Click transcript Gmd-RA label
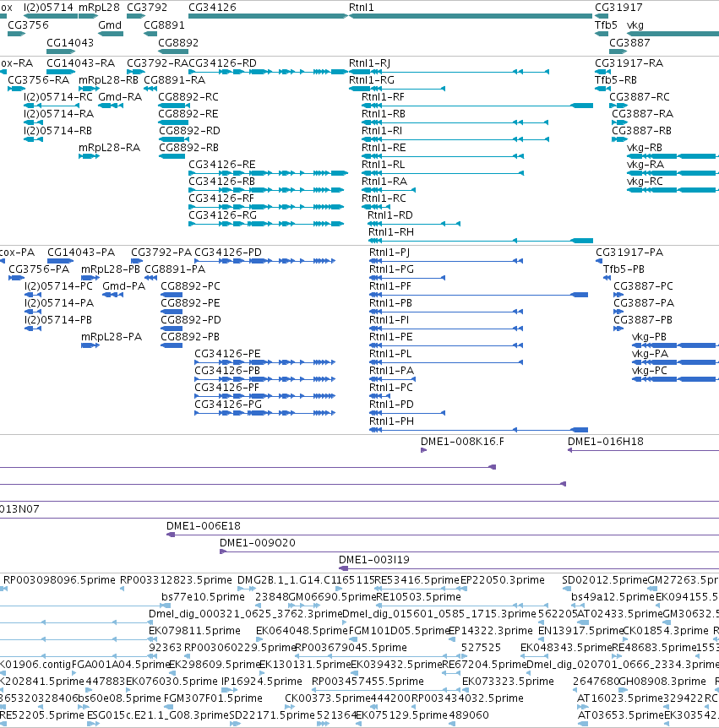Viewport: 719px width, 728px height. tap(120, 97)
